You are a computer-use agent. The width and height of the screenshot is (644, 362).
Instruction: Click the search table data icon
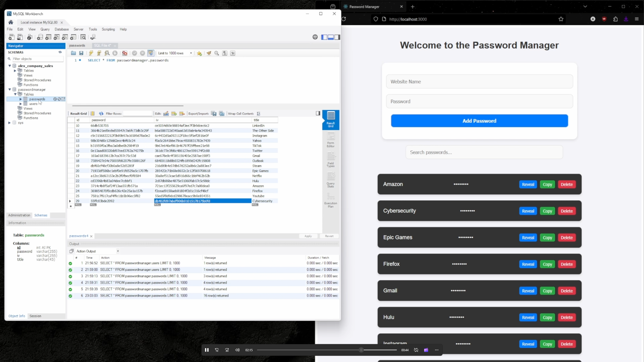click(x=83, y=37)
